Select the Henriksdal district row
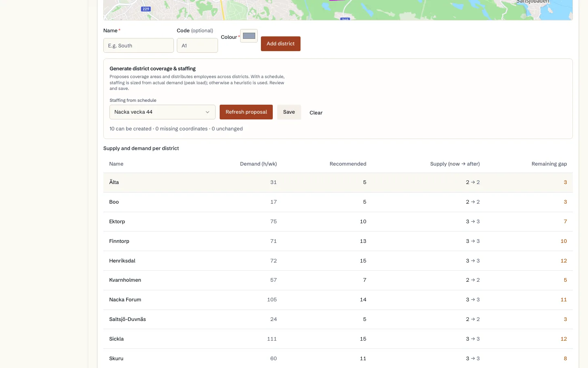 (338, 261)
